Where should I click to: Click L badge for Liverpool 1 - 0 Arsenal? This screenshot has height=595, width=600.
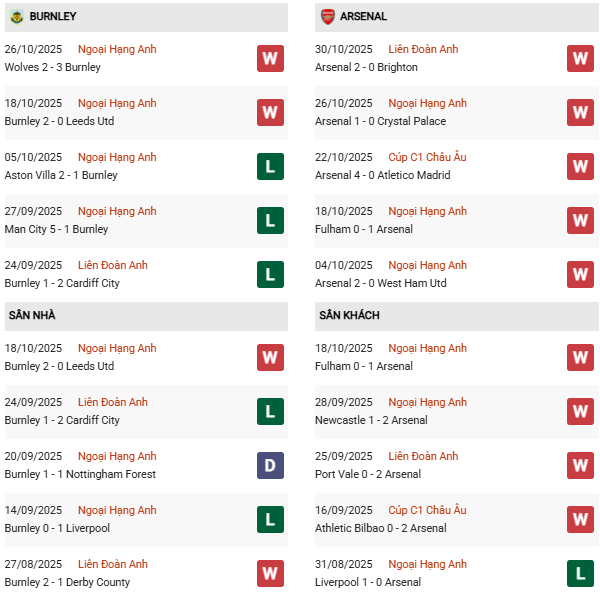pyautogui.click(x=581, y=573)
